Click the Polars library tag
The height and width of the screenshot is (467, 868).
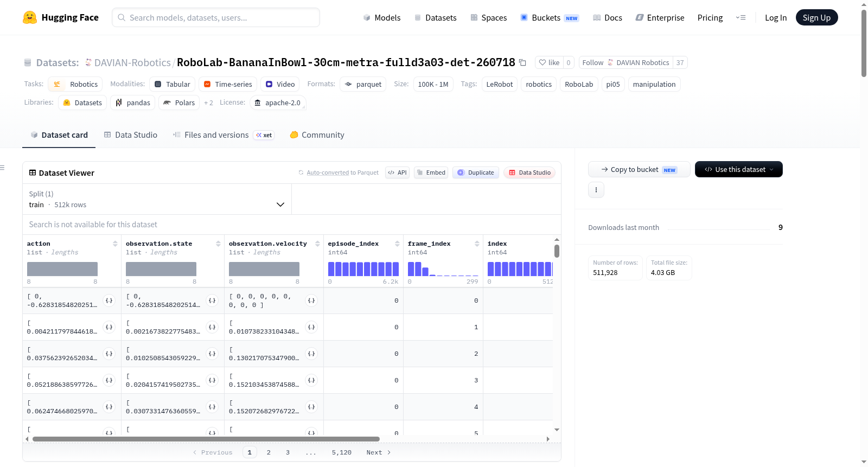coord(179,103)
